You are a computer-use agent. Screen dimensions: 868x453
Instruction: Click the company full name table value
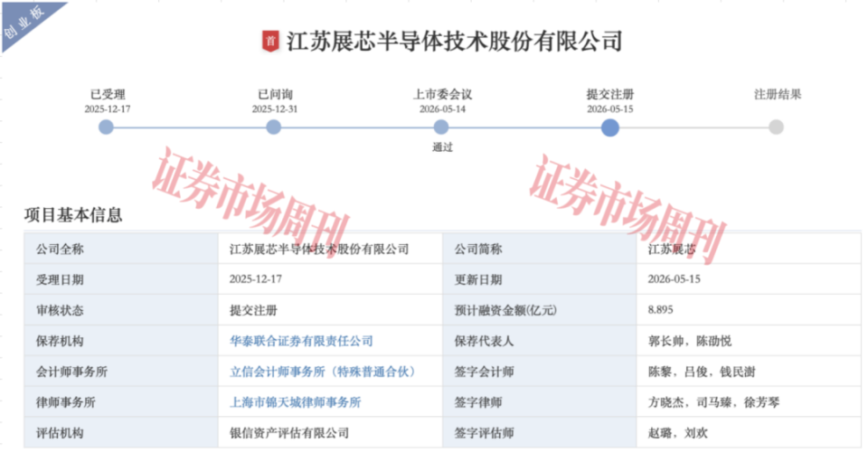pyautogui.click(x=319, y=250)
